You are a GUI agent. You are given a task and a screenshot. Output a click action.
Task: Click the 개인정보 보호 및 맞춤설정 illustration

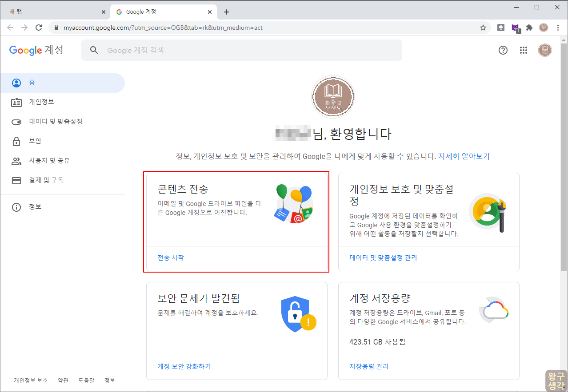(488, 213)
